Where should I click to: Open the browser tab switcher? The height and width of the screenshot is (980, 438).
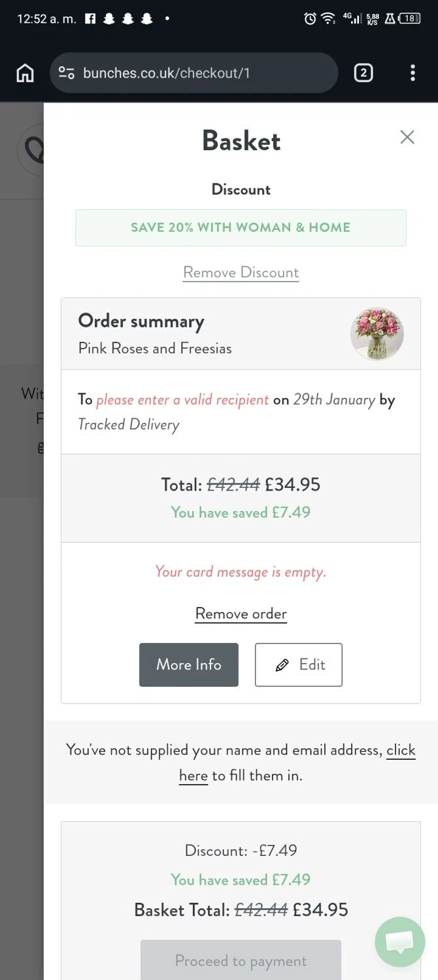(x=363, y=73)
